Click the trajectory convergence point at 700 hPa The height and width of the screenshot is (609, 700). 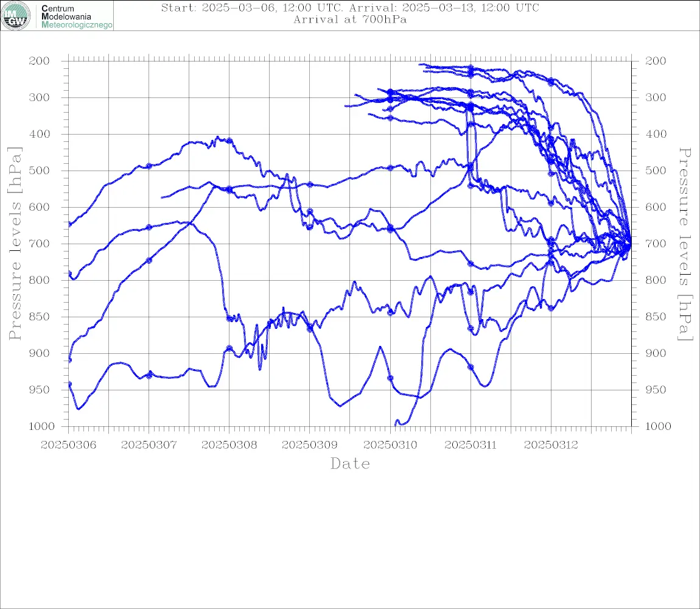(x=630, y=244)
